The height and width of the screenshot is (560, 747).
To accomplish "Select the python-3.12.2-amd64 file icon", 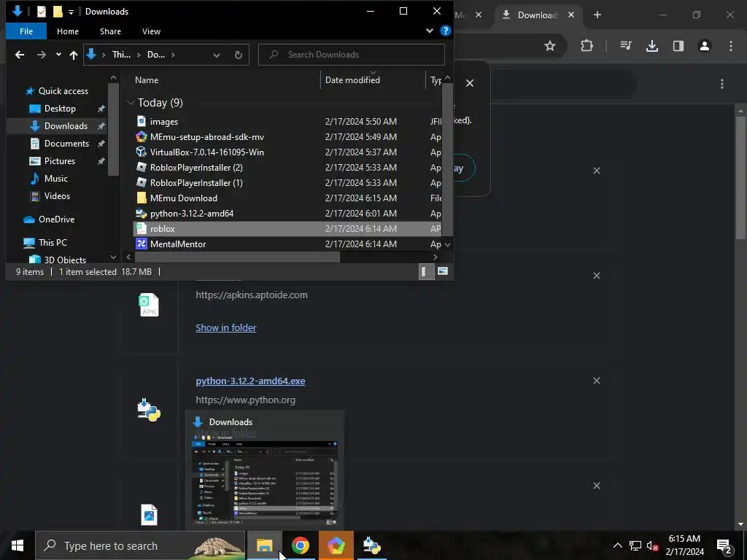I will point(142,214).
